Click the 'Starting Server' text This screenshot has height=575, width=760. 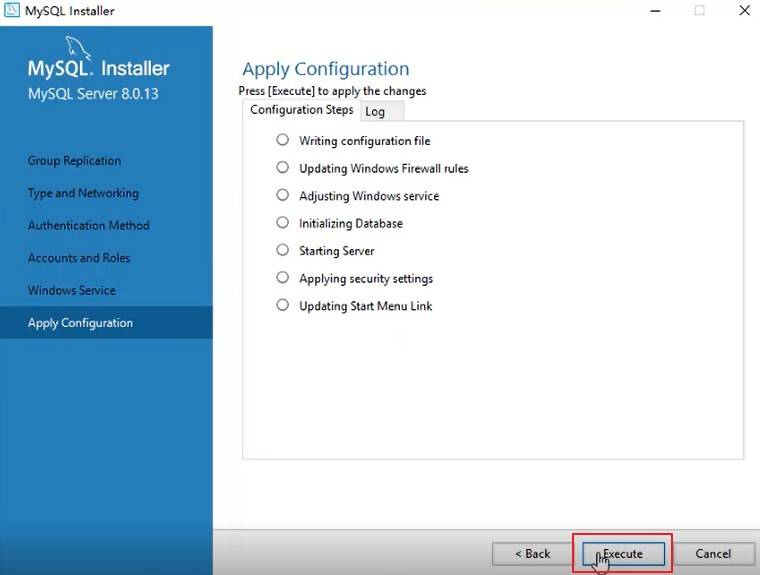tap(337, 251)
